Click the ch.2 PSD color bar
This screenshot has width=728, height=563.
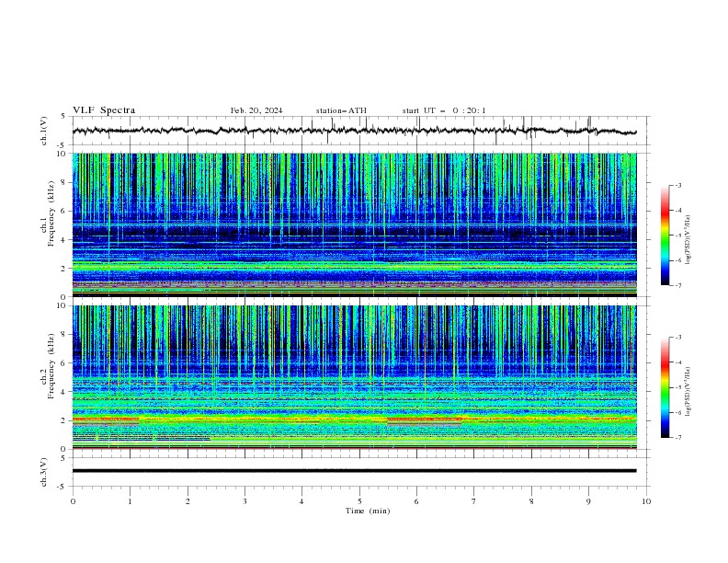(x=665, y=387)
